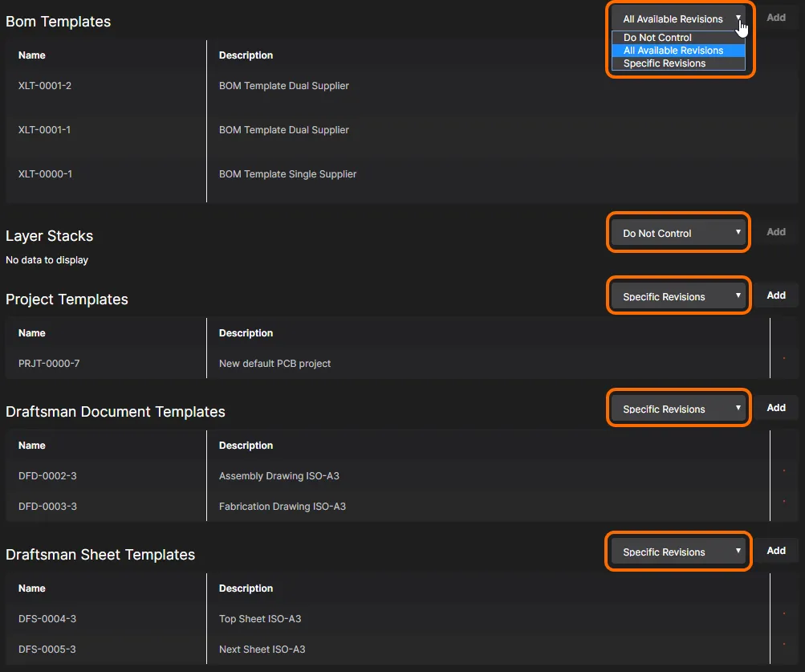
Task: Select DFS-0004-3 Top Sheet ISO-A3 row
Action: pyautogui.click(x=260, y=619)
